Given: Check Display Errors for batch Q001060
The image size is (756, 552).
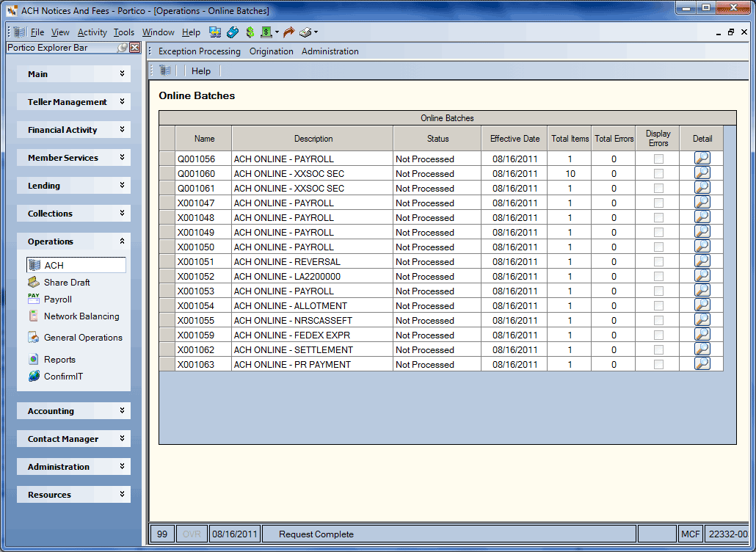Looking at the screenshot, I should coord(658,173).
